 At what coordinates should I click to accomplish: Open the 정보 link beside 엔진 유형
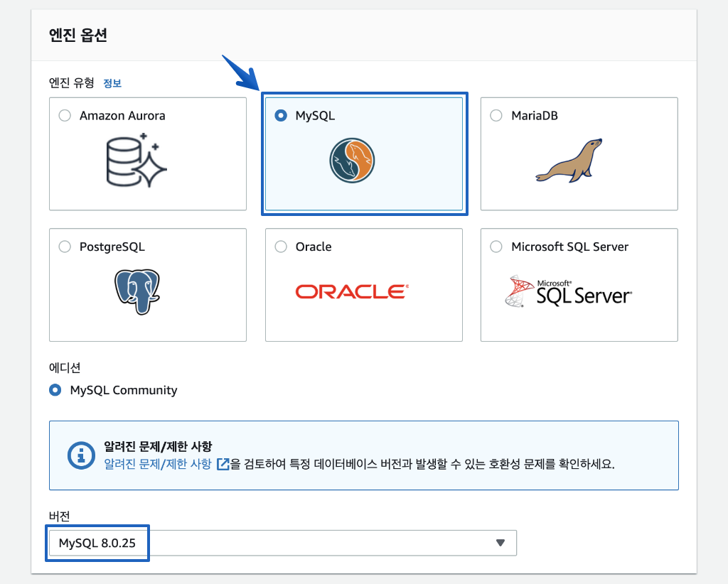point(112,84)
